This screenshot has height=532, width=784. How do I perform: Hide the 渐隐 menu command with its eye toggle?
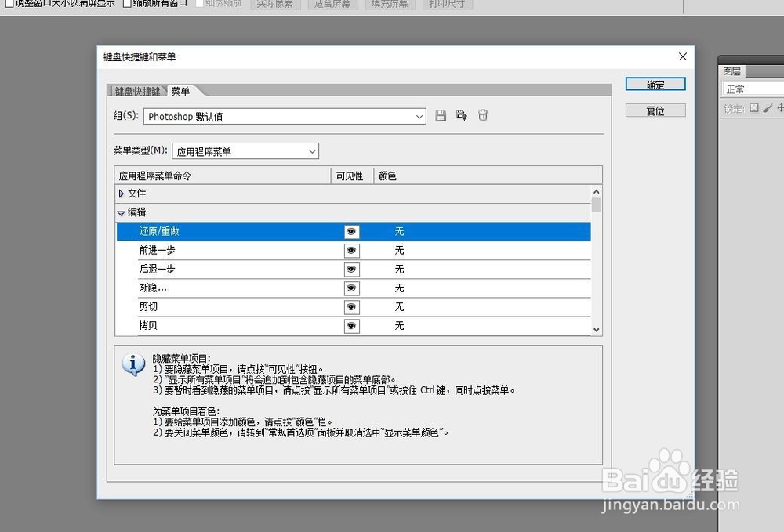[x=351, y=288]
